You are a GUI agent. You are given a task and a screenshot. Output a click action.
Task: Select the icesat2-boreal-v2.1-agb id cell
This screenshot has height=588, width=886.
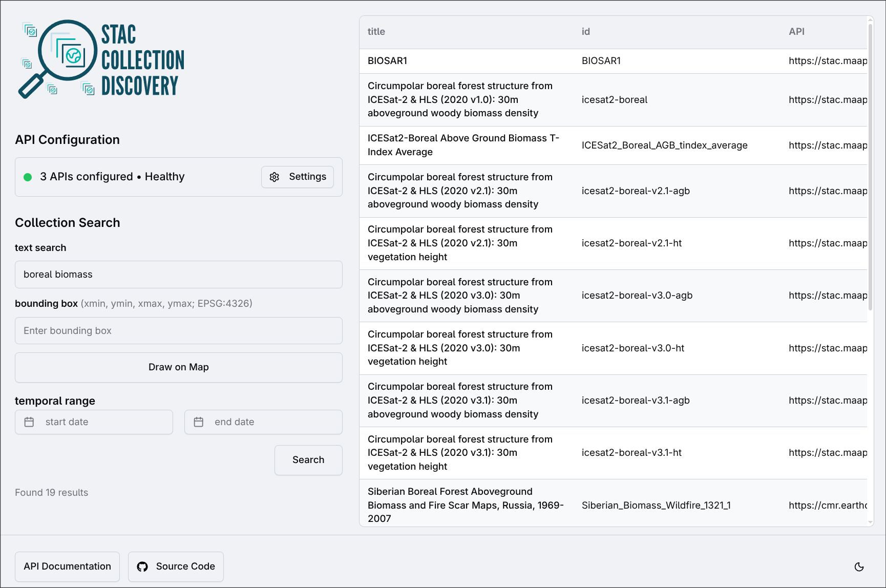point(636,191)
